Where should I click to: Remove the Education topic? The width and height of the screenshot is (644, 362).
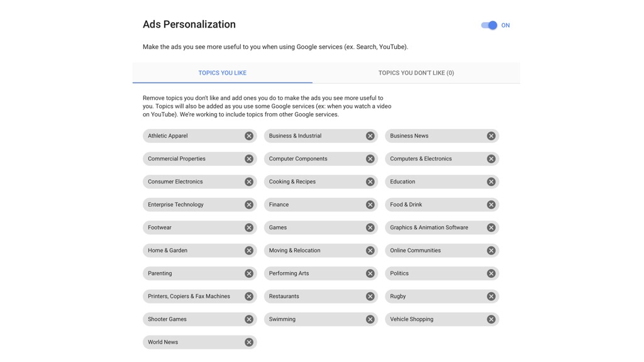pyautogui.click(x=491, y=182)
